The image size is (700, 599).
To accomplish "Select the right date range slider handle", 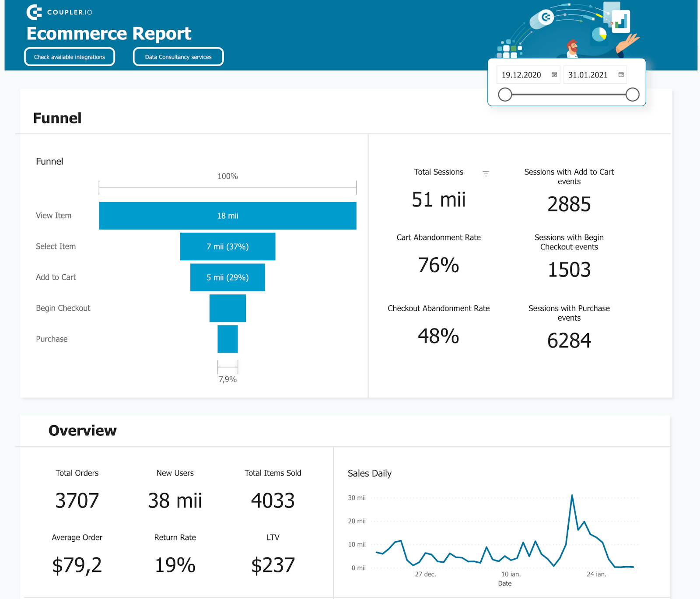I will tap(632, 95).
